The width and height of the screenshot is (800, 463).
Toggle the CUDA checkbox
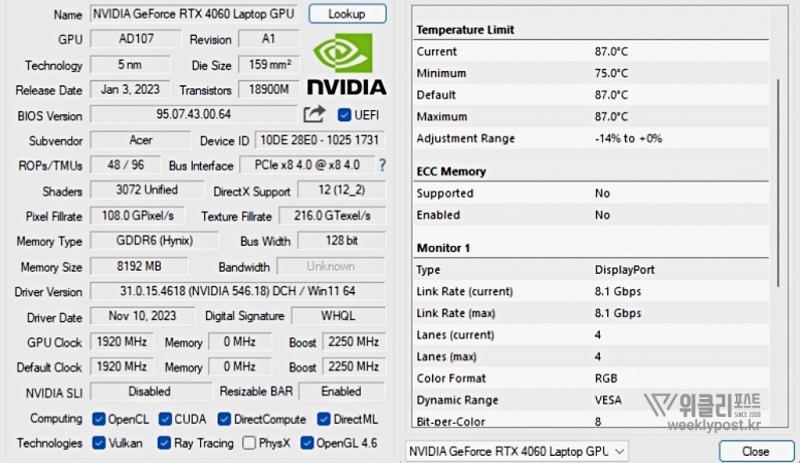[x=165, y=419]
